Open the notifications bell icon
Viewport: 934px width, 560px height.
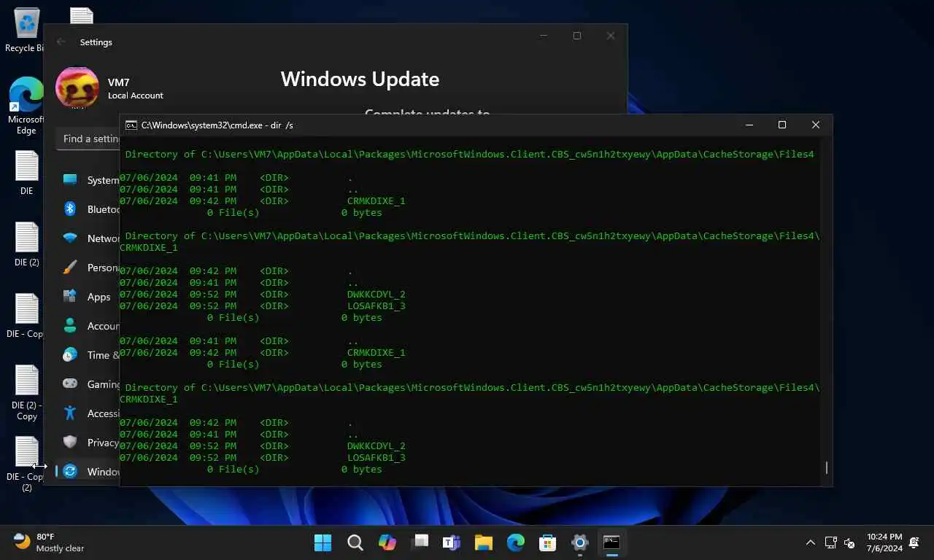[914, 542]
